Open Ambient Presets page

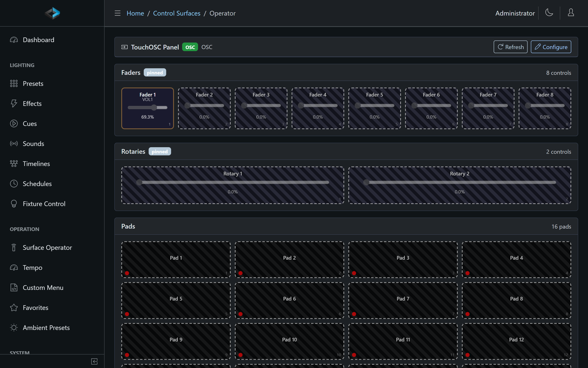pos(52,328)
